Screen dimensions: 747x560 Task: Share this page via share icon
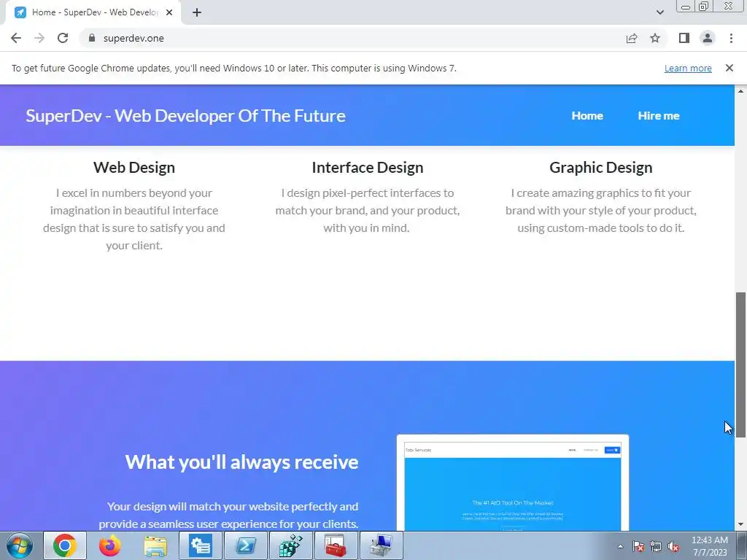tap(632, 38)
